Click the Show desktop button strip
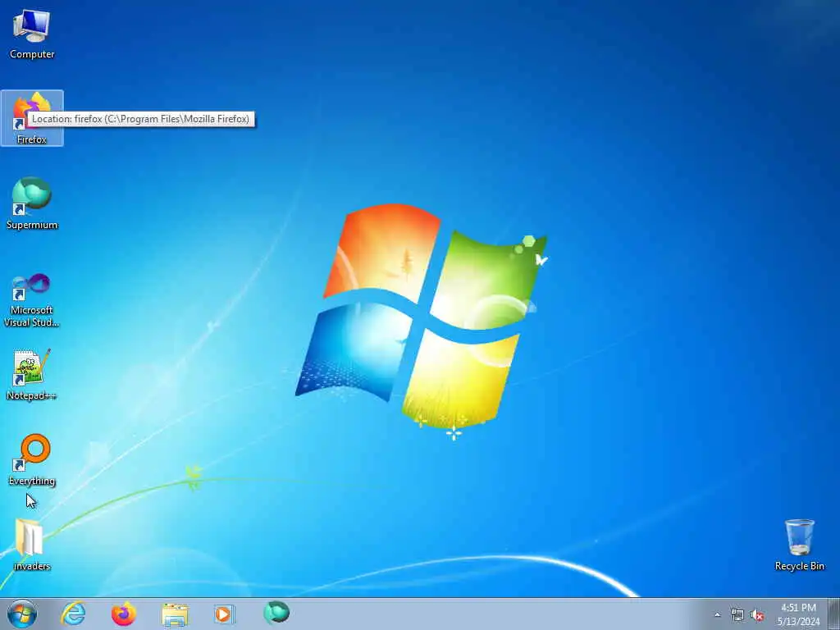 tap(834, 614)
